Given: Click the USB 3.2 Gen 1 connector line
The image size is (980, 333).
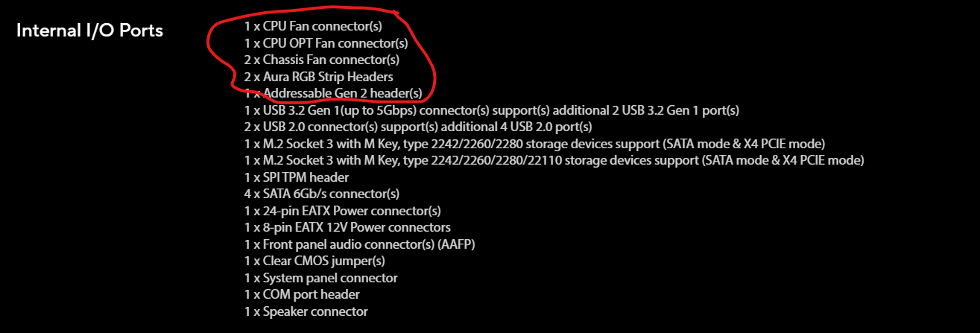Looking at the screenshot, I should point(491,110).
